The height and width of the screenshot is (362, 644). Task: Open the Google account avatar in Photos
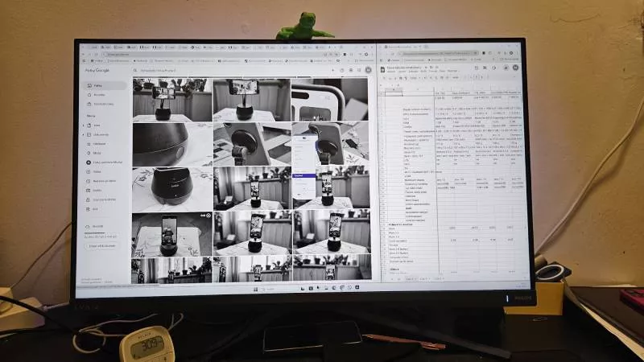pos(366,71)
